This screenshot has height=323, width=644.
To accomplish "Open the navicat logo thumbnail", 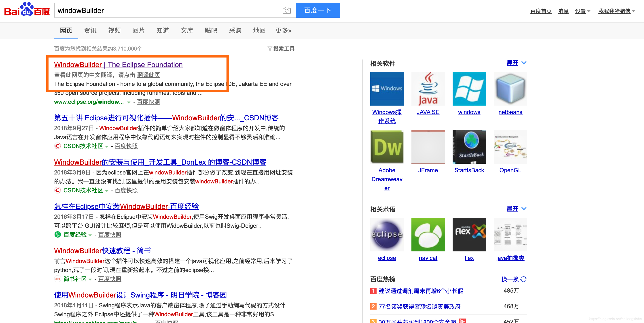I will (428, 234).
